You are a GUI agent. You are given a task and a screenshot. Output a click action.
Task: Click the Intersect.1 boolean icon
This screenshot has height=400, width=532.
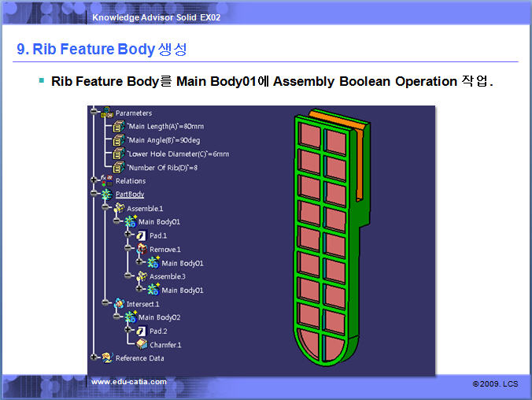click(118, 303)
